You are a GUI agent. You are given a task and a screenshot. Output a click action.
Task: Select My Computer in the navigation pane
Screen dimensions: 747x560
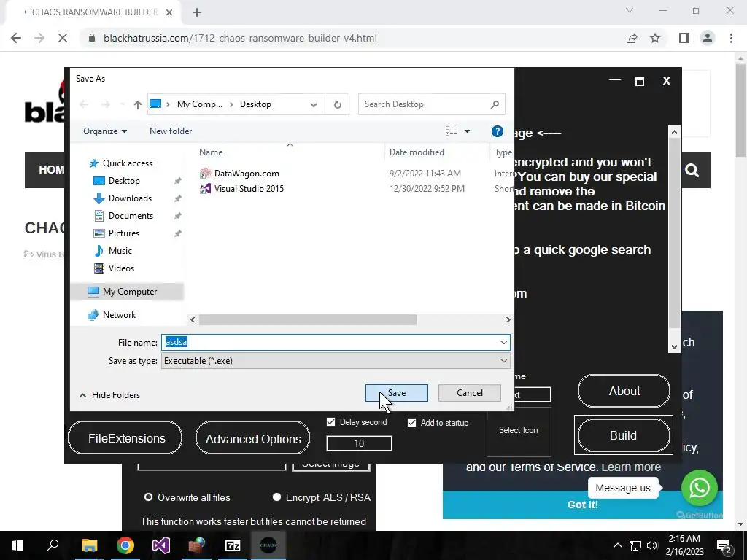[x=127, y=292]
